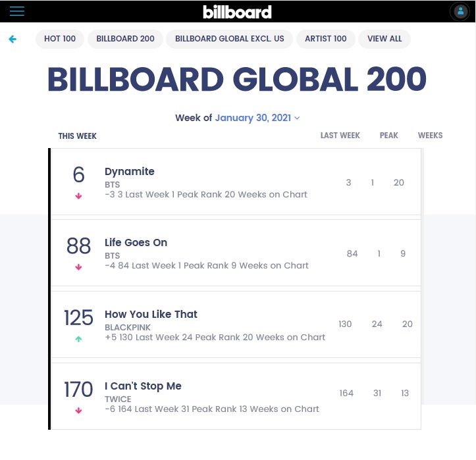This screenshot has width=476, height=460.
Task: Click the blue back arrow
Action: (x=13, y=39)
